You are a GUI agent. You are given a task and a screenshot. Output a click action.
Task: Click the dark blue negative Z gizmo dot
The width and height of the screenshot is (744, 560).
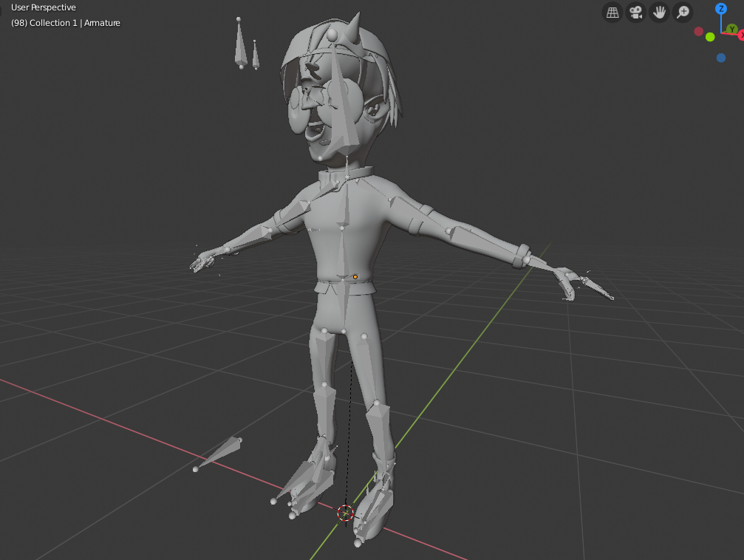point(721,58)
